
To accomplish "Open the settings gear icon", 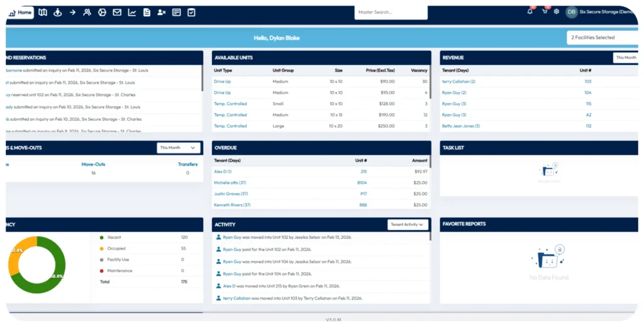I will tap(557, 11).
